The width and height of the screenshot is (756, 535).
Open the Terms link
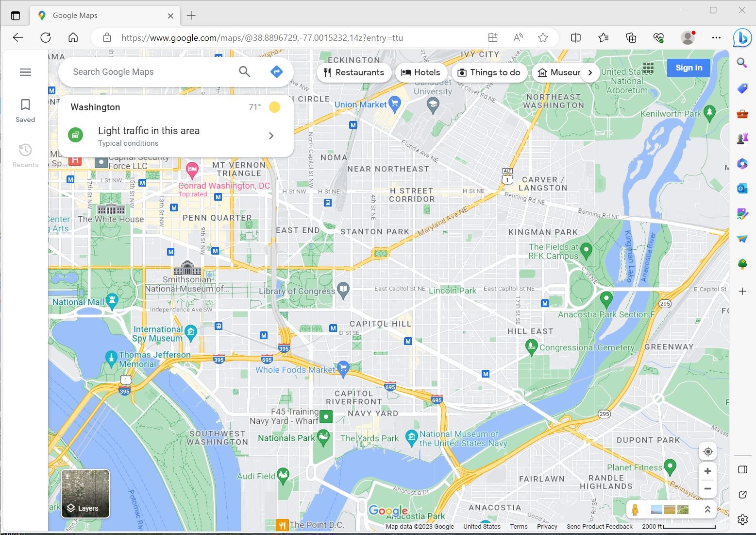pos(519,527)
